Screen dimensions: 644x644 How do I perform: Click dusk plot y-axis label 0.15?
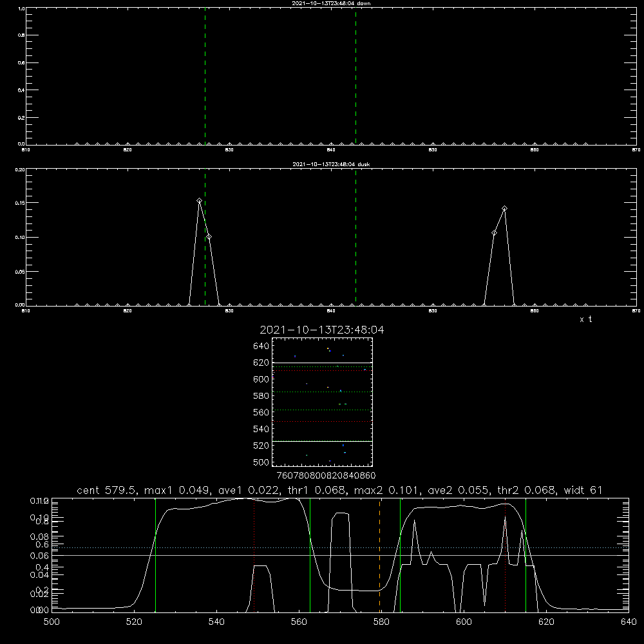20,203
